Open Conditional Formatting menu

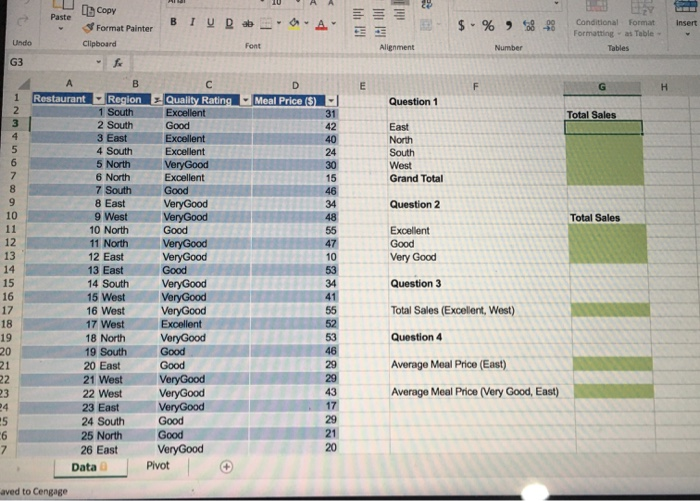click(597, 21)
